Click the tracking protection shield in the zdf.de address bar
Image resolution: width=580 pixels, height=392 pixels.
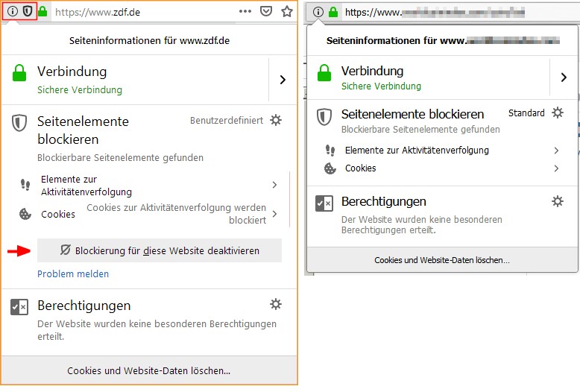(28, 11)
